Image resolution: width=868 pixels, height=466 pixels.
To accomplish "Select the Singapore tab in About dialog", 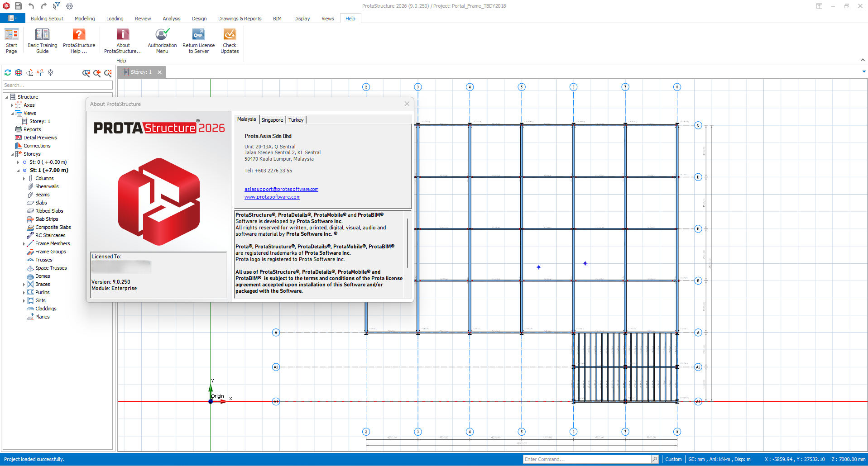I will click(x=272, y=120).
